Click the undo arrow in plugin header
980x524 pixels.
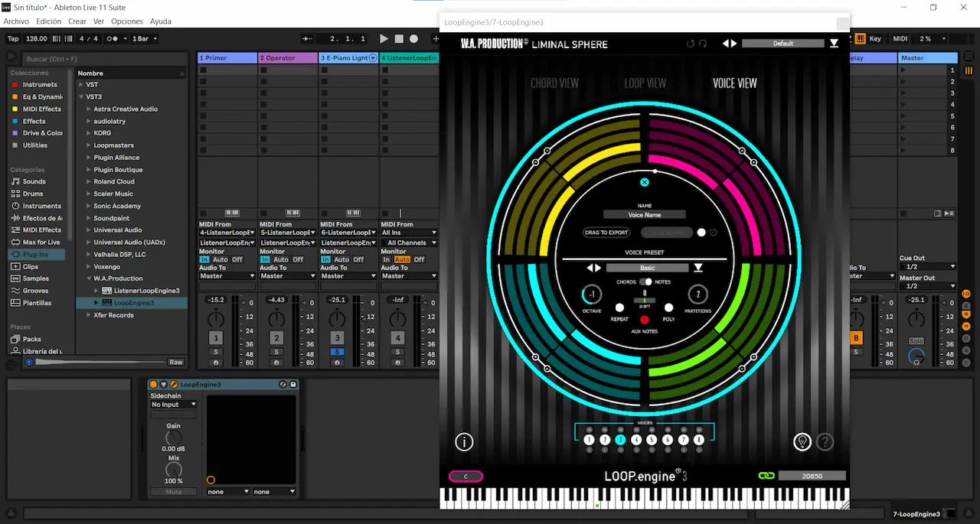pyautogui.click(x=691, y=44)
